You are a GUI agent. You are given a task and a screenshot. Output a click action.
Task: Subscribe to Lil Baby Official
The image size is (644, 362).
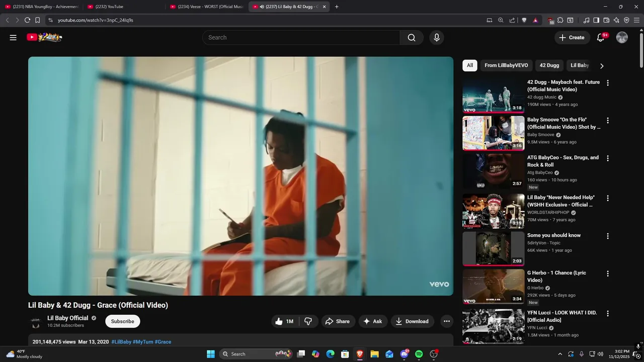[x=123, y=321]
